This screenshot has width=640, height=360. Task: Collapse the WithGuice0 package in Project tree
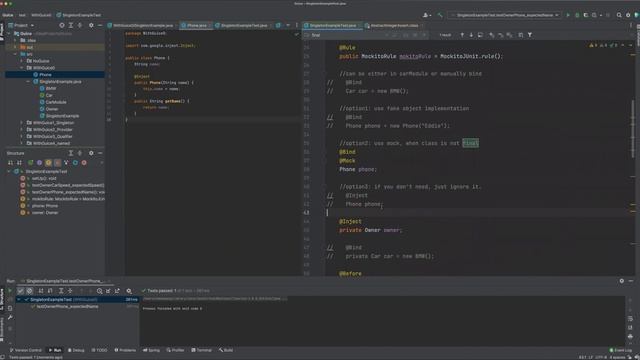click(x=22, y=68)
